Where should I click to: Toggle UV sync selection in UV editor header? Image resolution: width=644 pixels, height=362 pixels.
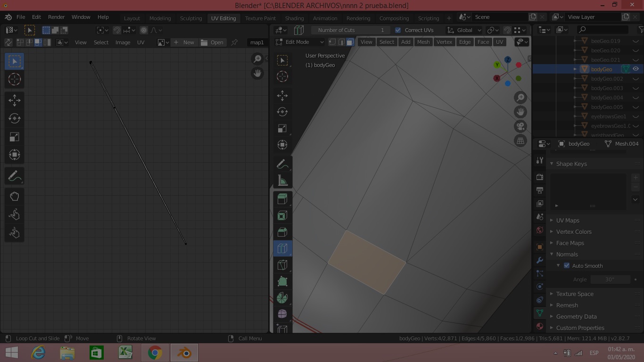tap(8, 42)
